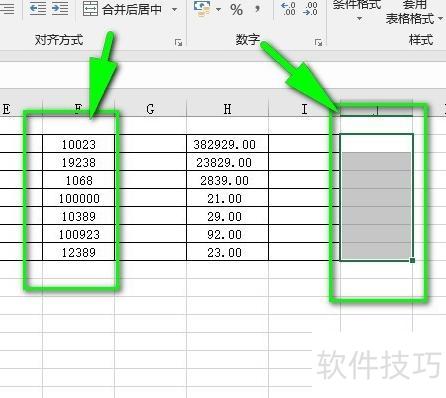The image size is (446, 398).
Task: Click the cell containing 2839.00
Action: [x=227, y=180]
